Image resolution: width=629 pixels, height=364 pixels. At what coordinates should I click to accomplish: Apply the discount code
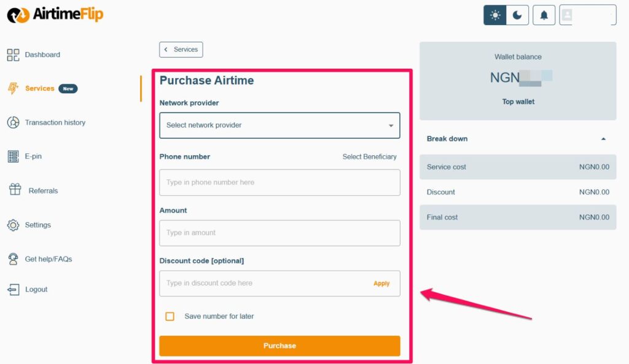[381, 284]
